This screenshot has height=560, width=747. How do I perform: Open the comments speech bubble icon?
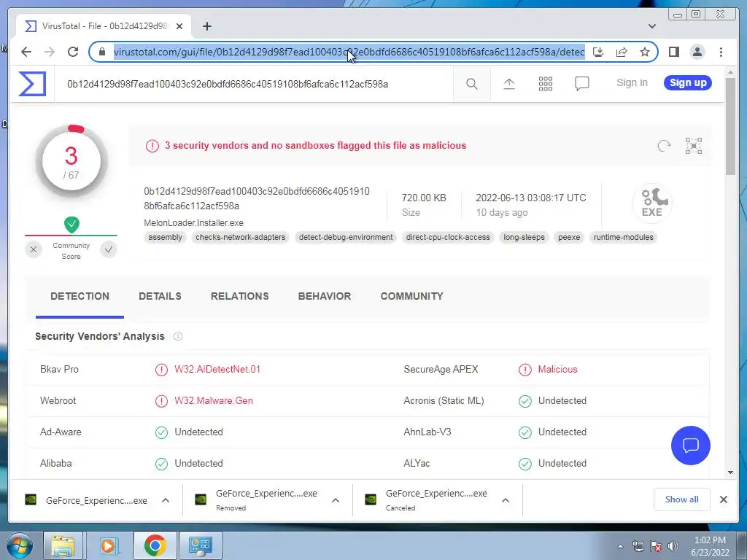click(581, 84)
